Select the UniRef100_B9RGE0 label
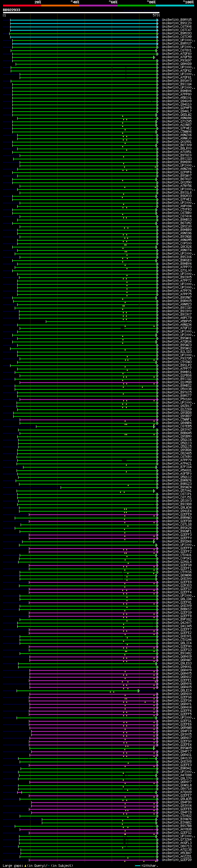 (x=177, y=260)
